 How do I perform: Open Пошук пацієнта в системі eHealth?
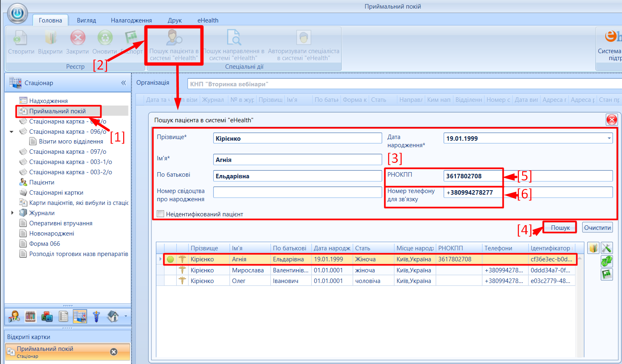tap(174, 45)
